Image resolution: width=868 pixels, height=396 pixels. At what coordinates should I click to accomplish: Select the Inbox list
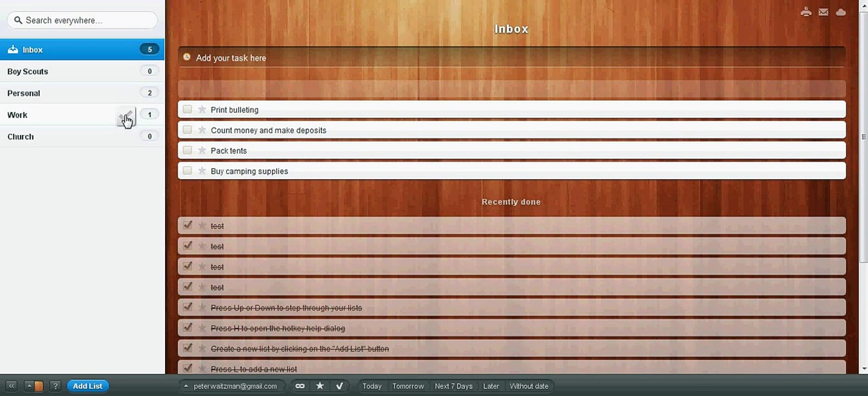point(83,50)
